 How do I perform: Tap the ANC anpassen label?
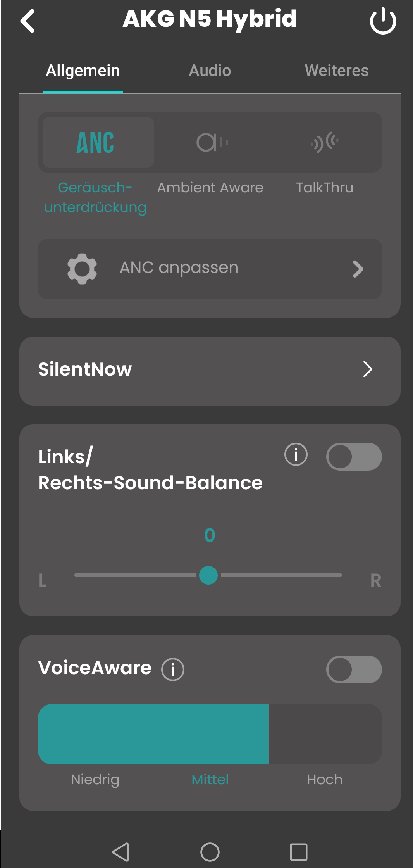point(179,268)
